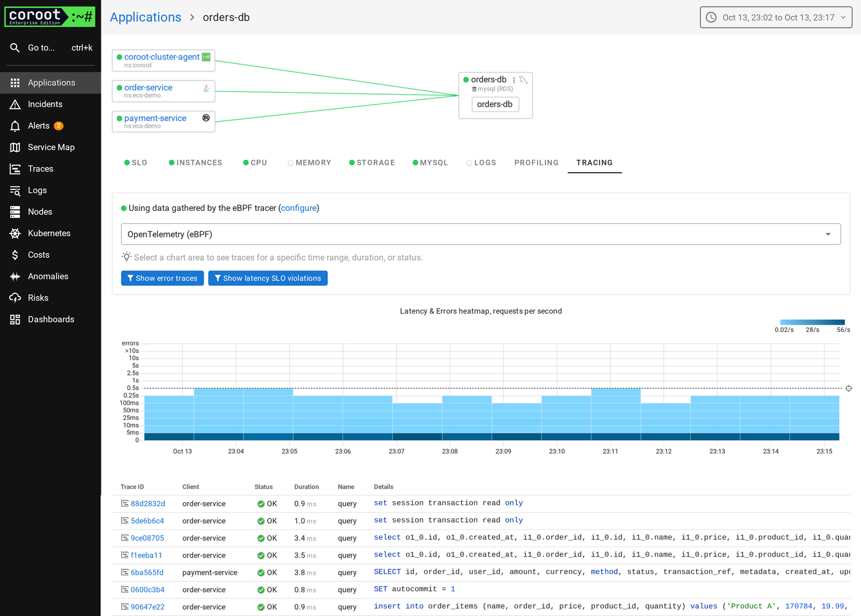The height and width of the screenshot is (616, 861).
Task: Click the Kubernetes wheel icon
Action: (15, 234)
